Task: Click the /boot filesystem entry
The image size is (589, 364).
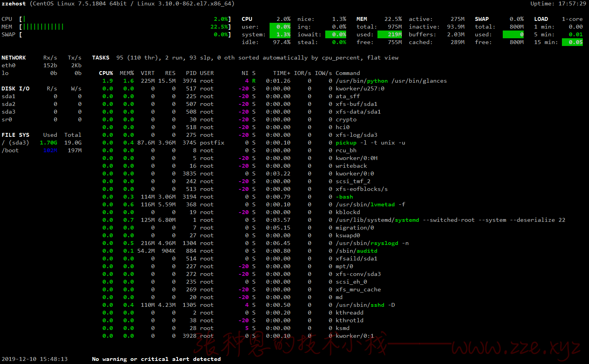Action: tap(41, 150)
